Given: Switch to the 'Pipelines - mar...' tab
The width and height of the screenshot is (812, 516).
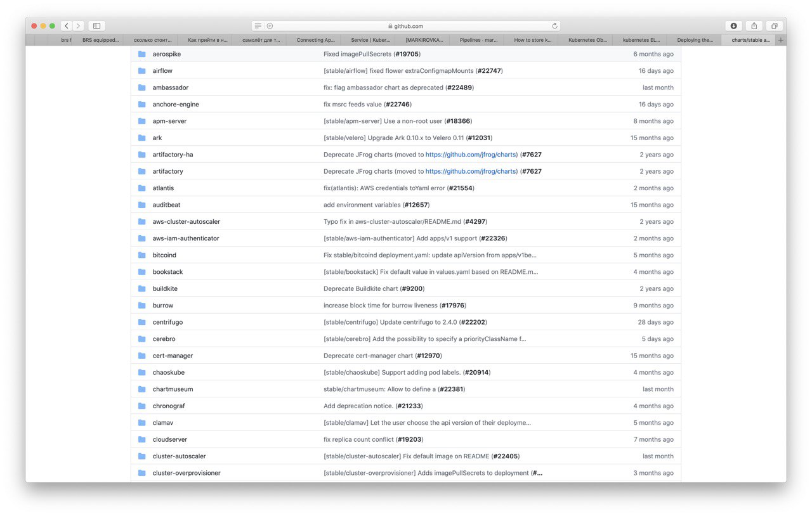Looking at the screenshot, I should point(478,40).
